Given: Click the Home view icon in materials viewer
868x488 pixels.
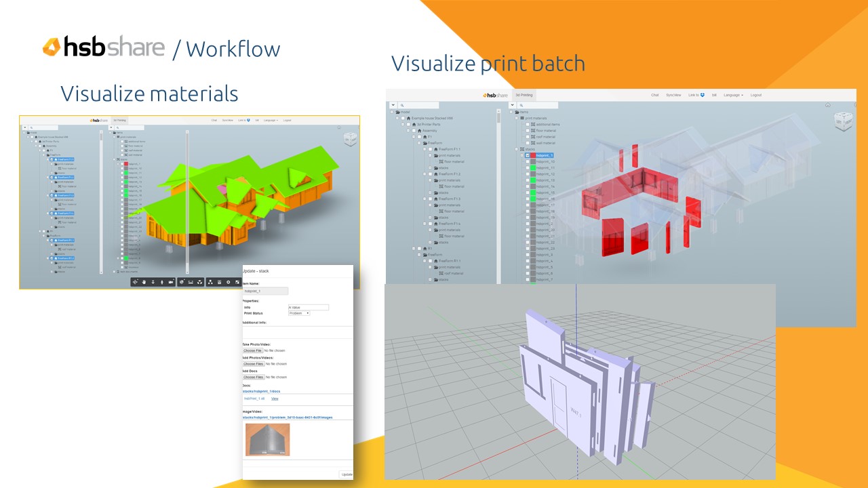Looking at the screenshot, I should coord(339,127).
